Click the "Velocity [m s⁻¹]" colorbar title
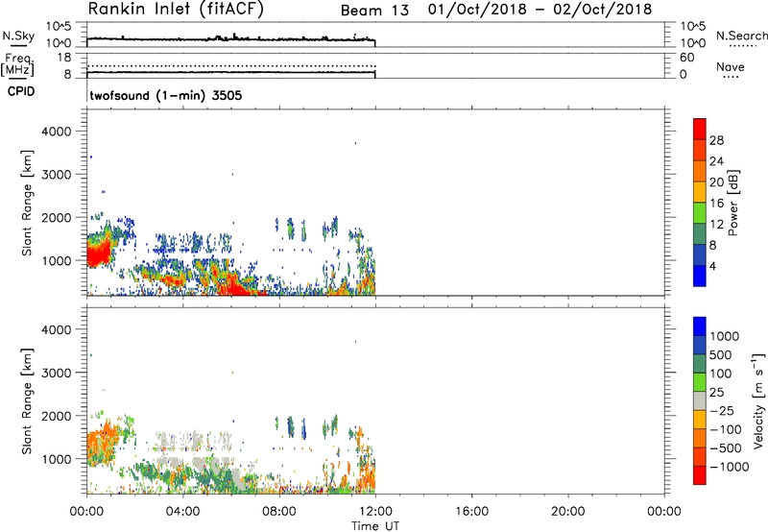The image size is (768, 532). click(x=758, y=400)
